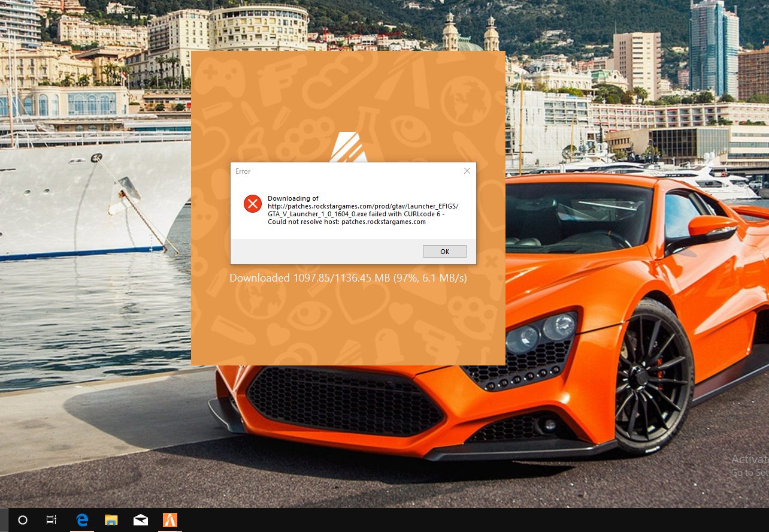
Task: Click OK to dismiss the error
Action: click(444, 252)
